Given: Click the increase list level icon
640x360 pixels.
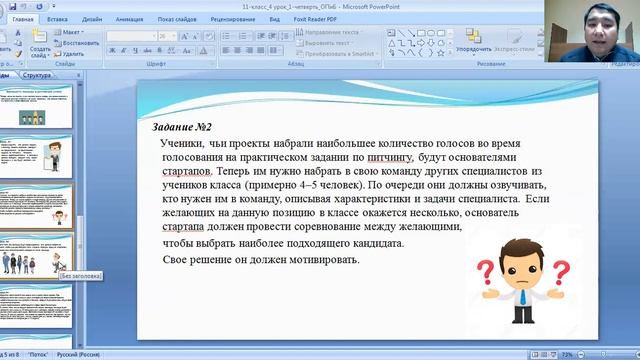Looking at the screenshot, I should (x=272, y=36).
